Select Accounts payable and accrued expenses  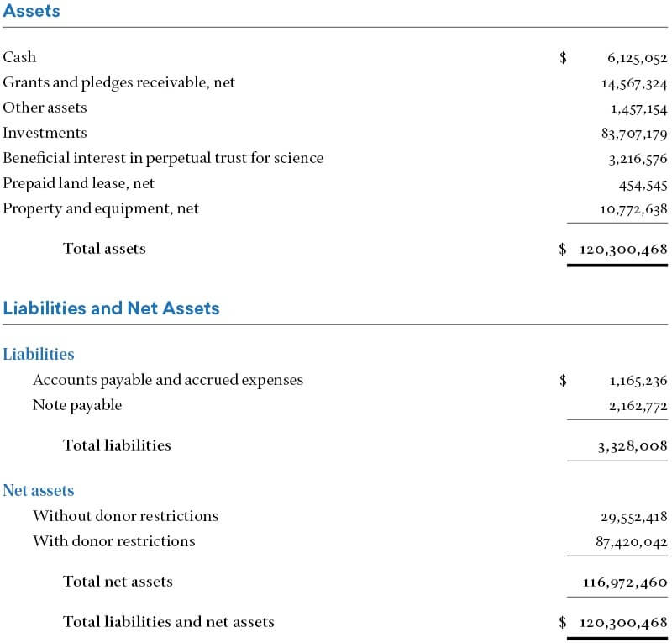[x=168, y=381]
